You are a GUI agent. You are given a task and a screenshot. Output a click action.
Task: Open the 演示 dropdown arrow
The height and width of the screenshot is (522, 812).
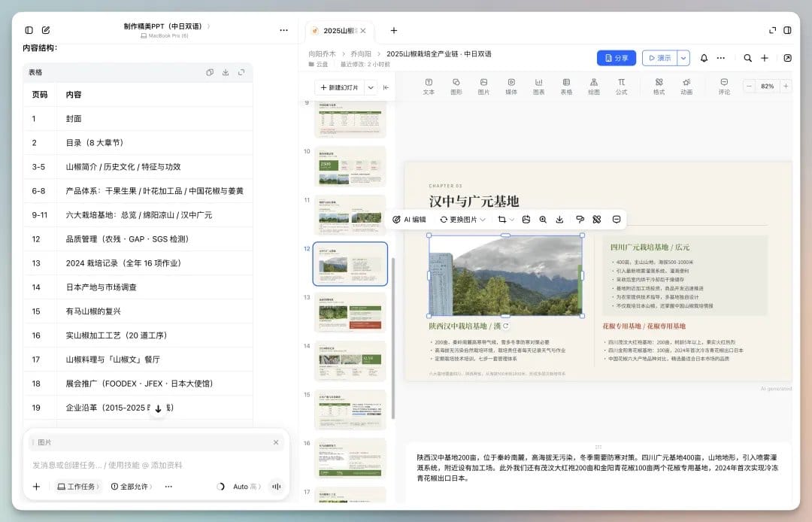click(x=683, y=58)
